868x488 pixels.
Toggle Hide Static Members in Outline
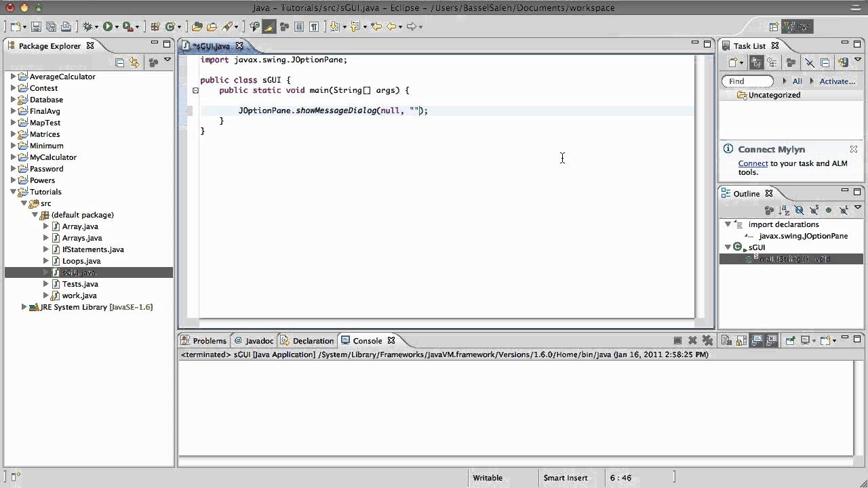(x=814, y=211)
